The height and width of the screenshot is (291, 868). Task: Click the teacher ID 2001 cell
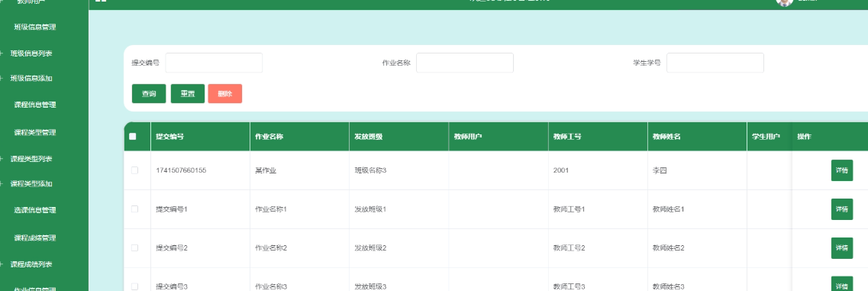561,170
